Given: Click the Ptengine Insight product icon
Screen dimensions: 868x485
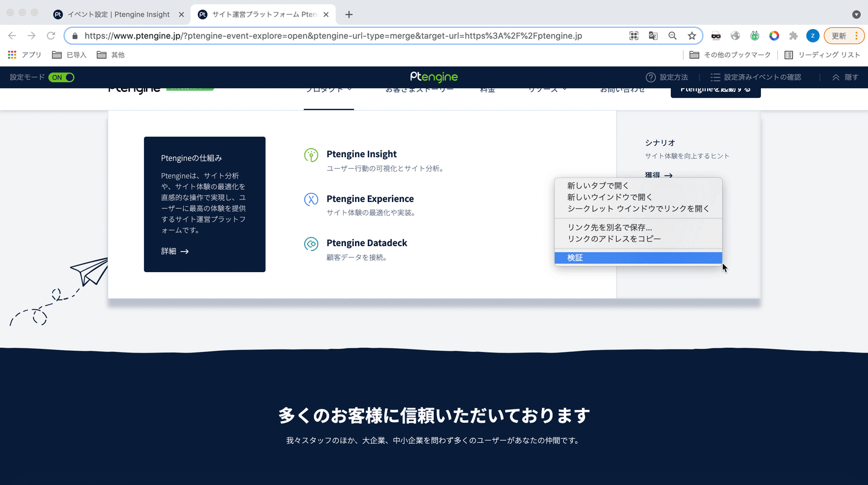Looking at the screenshot, I should coord(311,155).
